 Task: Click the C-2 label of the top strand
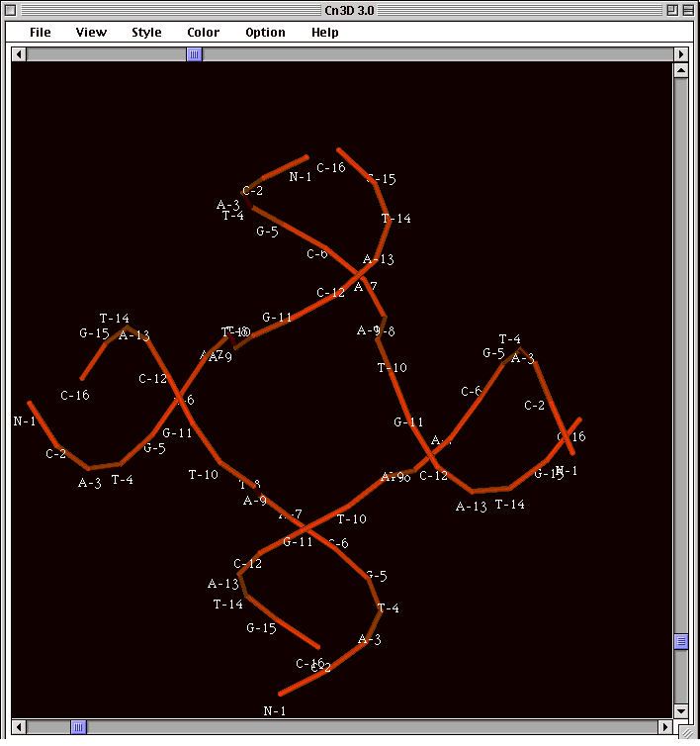[252, 190]
